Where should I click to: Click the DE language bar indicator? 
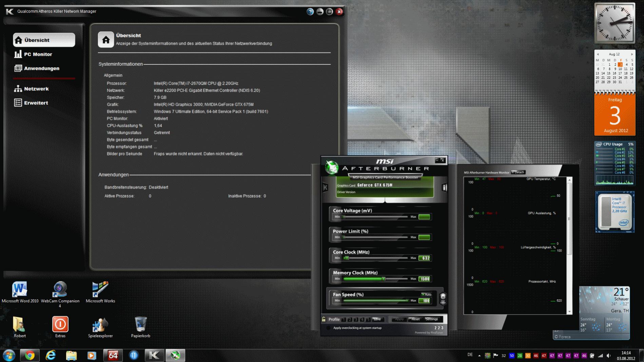470,355
